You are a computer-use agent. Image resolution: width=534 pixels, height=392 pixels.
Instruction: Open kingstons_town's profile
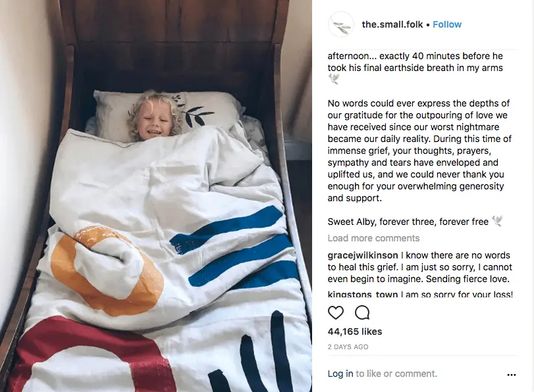[x=363, y=294]
